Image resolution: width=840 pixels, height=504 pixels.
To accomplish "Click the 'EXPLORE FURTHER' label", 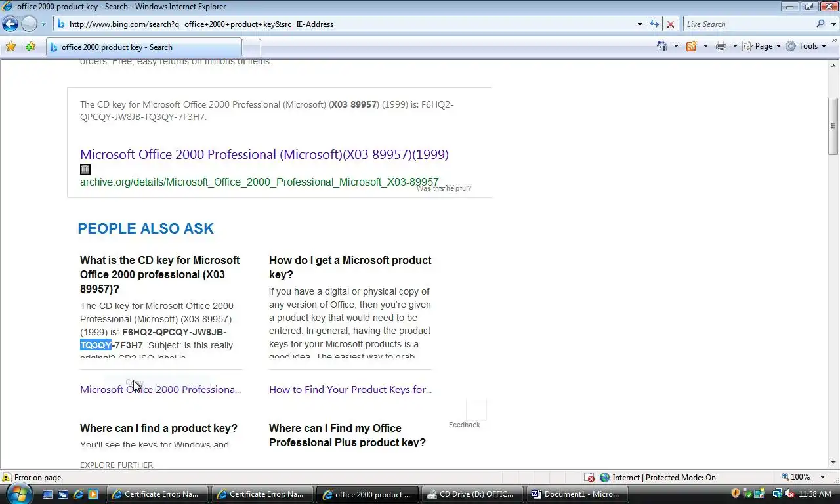I will click(x=116, y=465).
